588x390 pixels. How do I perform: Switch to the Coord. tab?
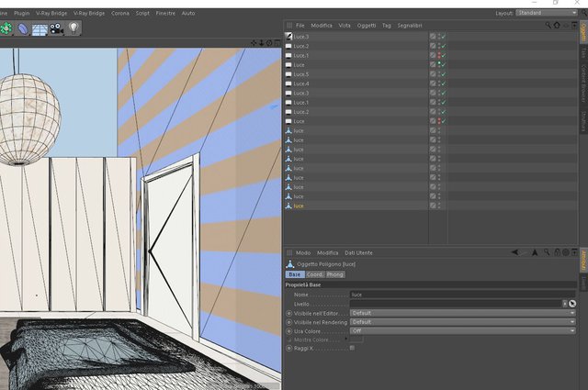coord(315,274)
